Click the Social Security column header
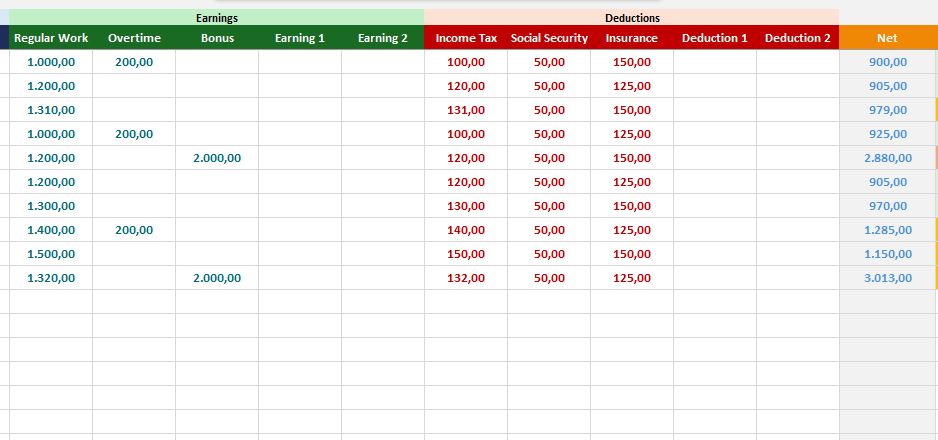Viewport: 938px width, 440px height. pyautogui.click(x=549, y=38)
